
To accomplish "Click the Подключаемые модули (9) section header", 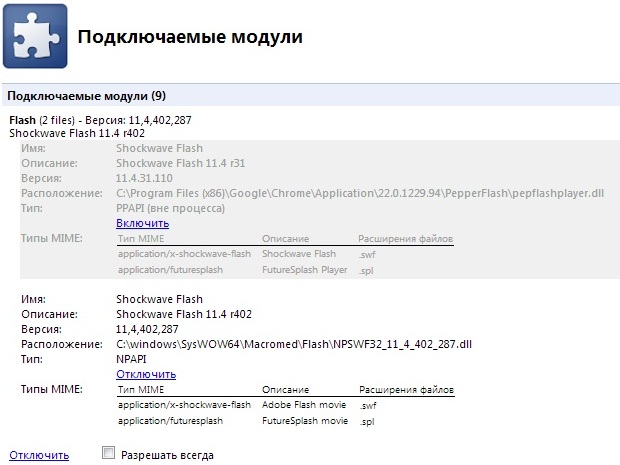I will [311, 96].
